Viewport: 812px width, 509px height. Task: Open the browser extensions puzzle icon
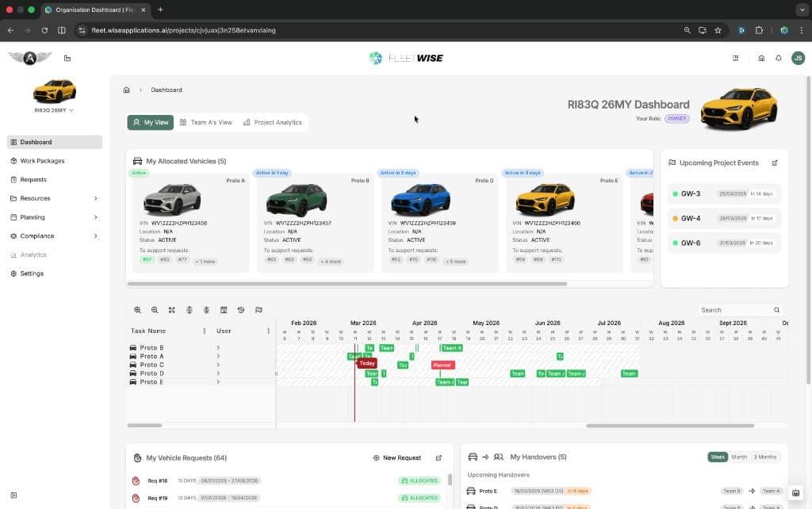coord(759,30)
